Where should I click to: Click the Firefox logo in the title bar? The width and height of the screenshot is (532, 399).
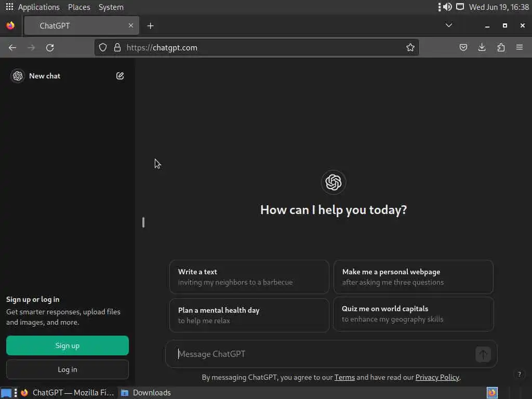(10, 25)
